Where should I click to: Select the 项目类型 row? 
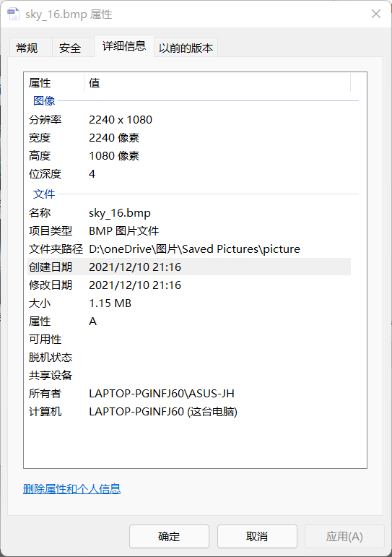[x=189, y=231]
